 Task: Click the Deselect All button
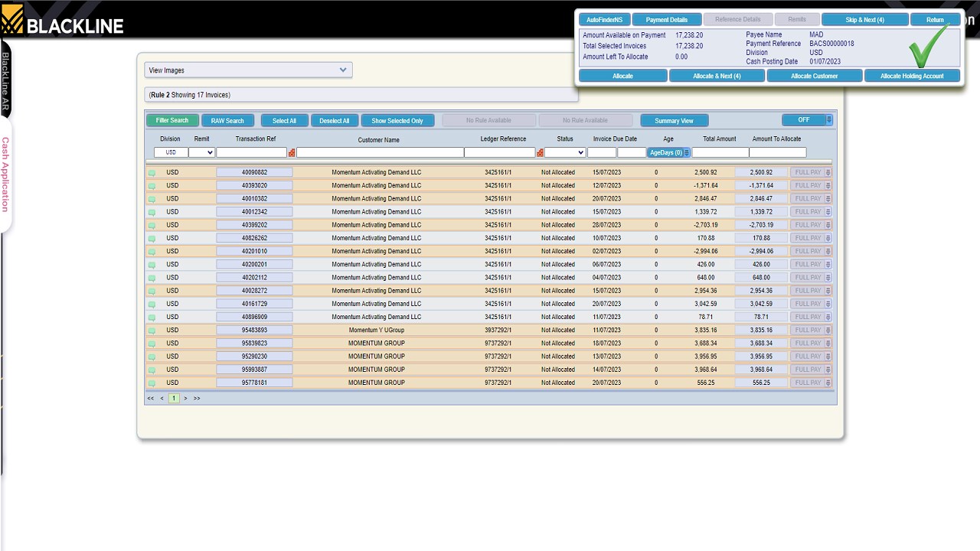pos(335,120)
